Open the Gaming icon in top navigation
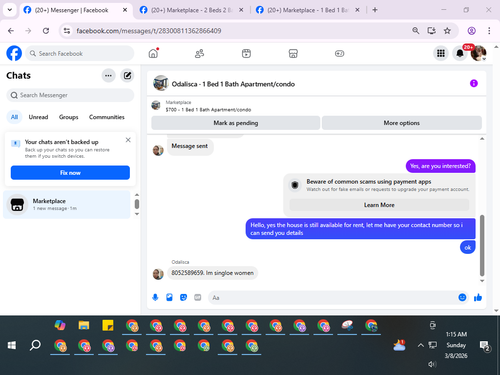Viewport: 500px width, 375px height. (x=339, y=53)
